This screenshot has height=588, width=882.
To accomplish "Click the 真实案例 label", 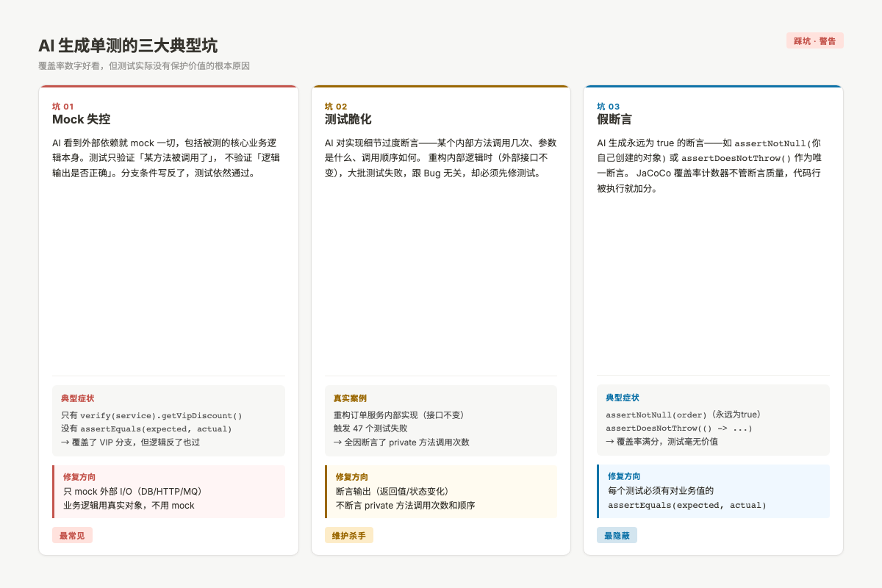I will 350,398.
